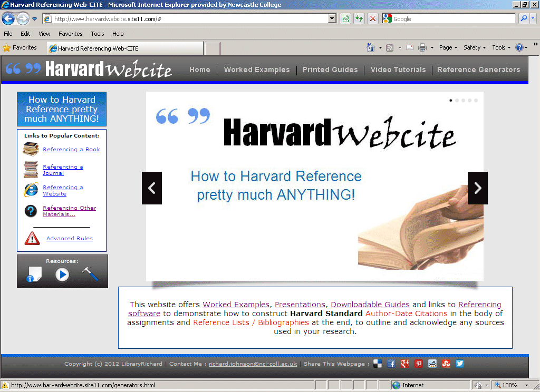Click the Downloadable Guides text link

pos(370,305)
